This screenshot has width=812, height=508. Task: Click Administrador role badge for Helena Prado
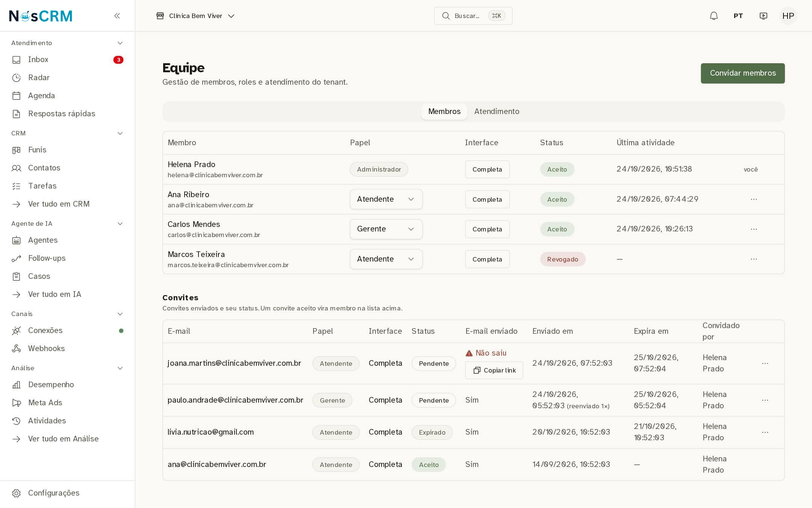379,169
